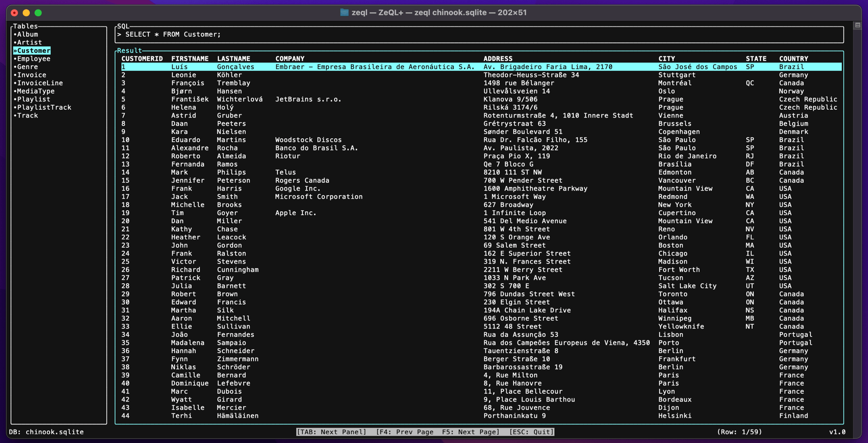Viewport: 868px width, 443px height.
Task: Focus the SQL query input field
Action: 479,34
